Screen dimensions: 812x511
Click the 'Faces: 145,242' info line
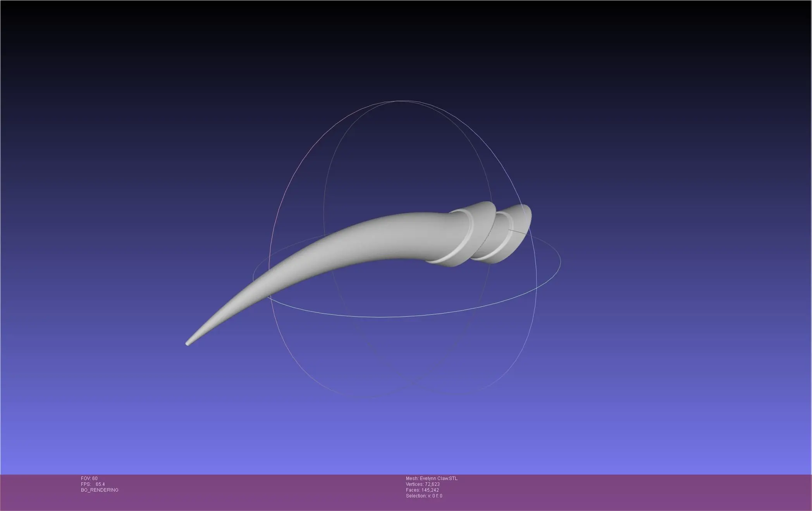[422, 490]
